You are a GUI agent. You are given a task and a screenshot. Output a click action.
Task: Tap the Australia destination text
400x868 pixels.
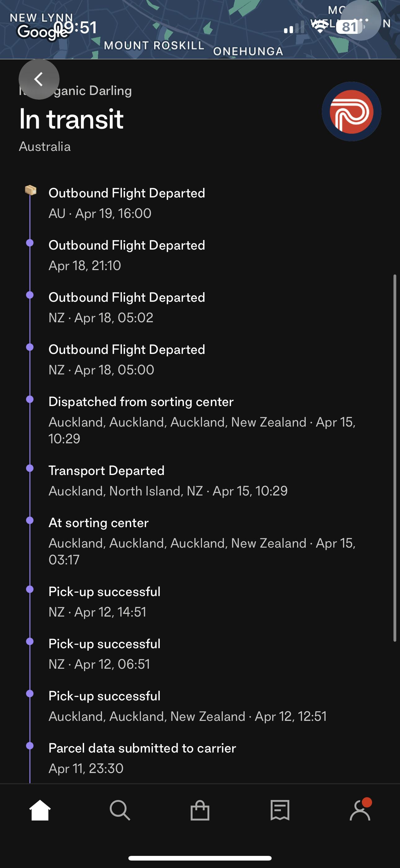pos(45,147)
